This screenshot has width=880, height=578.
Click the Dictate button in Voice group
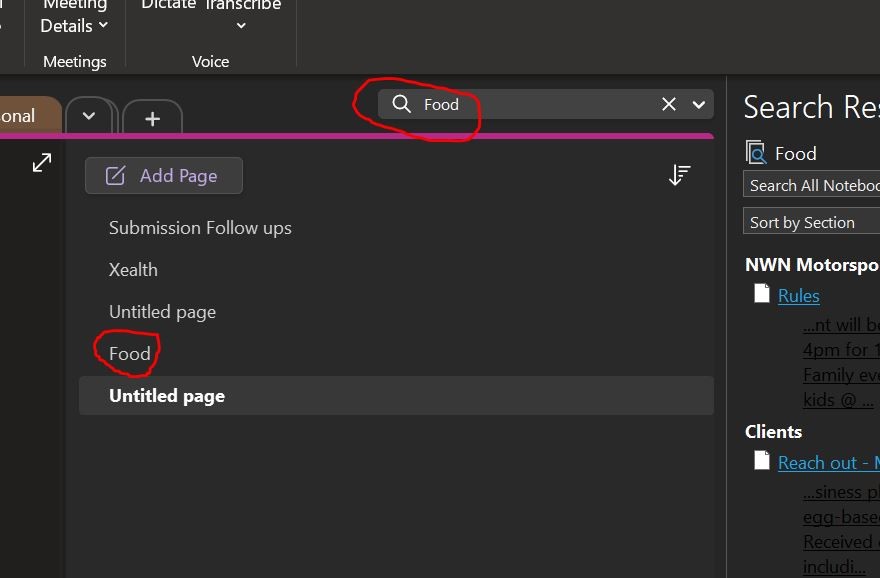pos(168,6)
